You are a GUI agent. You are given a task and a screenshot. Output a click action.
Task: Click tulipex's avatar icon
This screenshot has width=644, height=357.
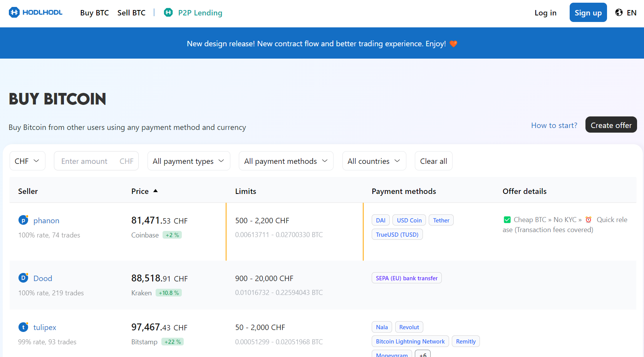23,327
